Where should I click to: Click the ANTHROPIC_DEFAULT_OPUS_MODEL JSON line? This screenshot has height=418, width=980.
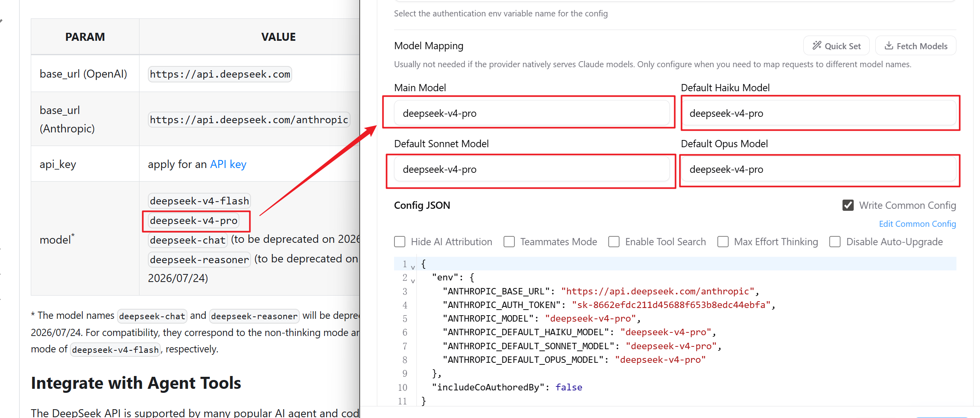click(574, 360)
